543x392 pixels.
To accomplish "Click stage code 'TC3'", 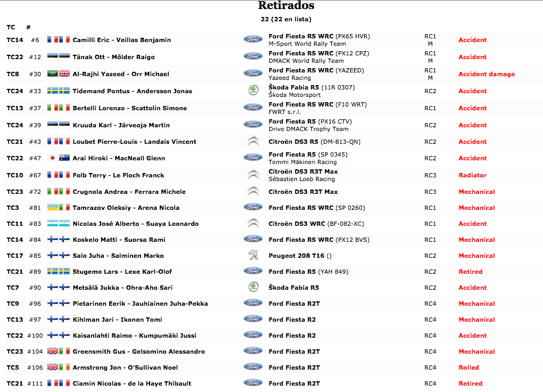I will pos(13,208).
